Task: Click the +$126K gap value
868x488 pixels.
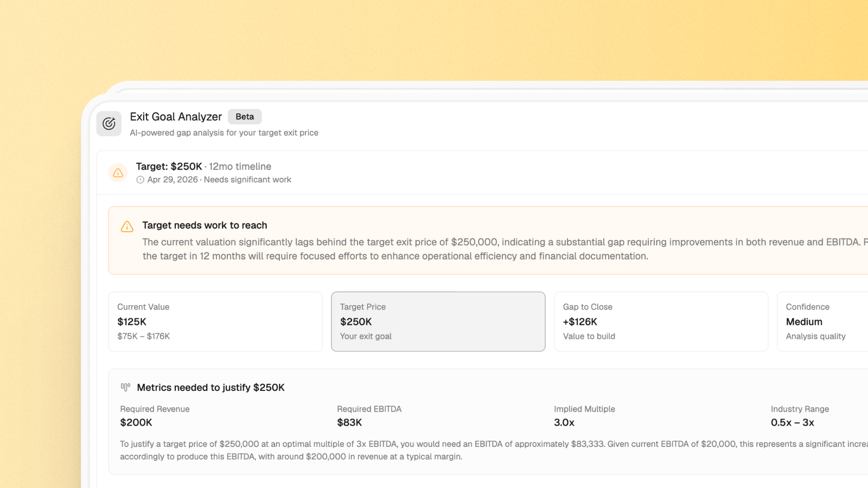Action: [x=580, y=322]
